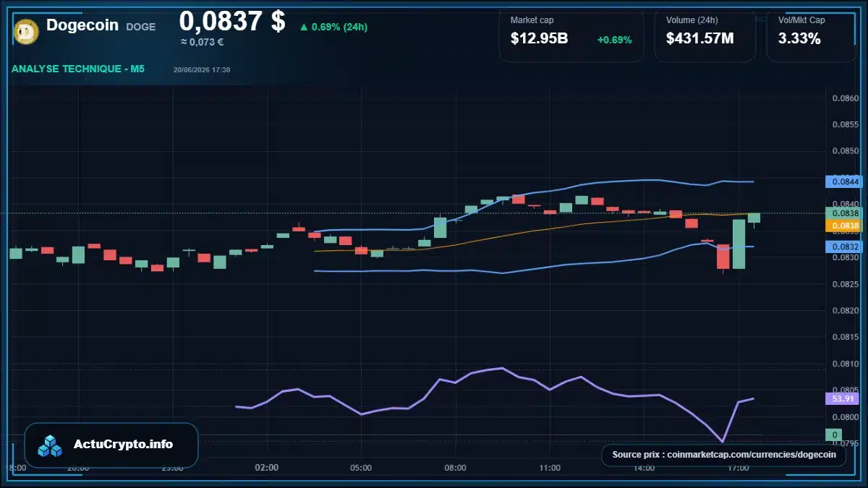Click the 0,0837 $ price value

pos(232,21)
